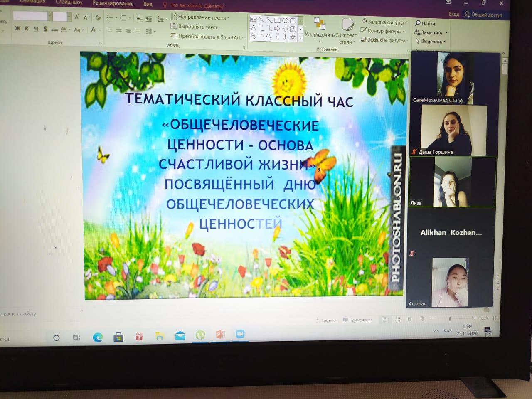Viewport: 532px width, 399px height.
Task: Click the Найти find button
Action: 425,23
